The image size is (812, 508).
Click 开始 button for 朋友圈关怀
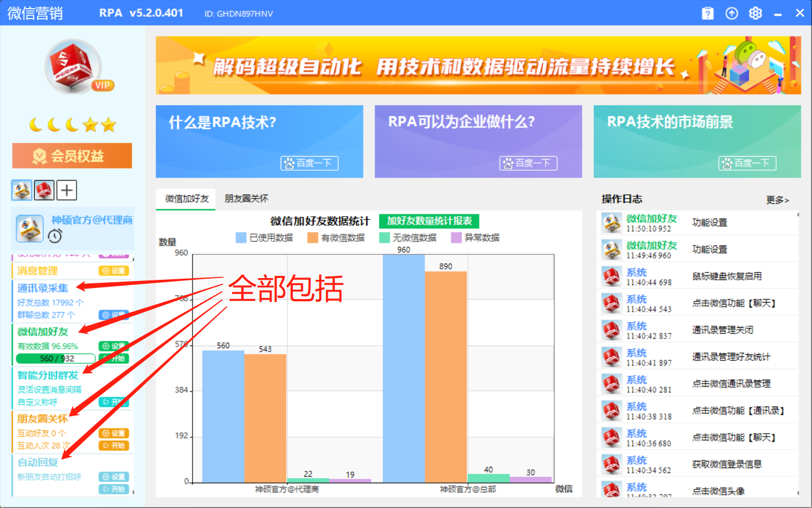tap(114, 445)
